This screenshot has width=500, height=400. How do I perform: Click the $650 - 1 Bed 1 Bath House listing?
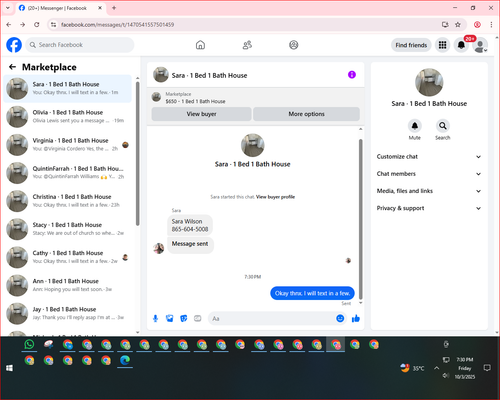pyautogui.click(x=195, y=101)
